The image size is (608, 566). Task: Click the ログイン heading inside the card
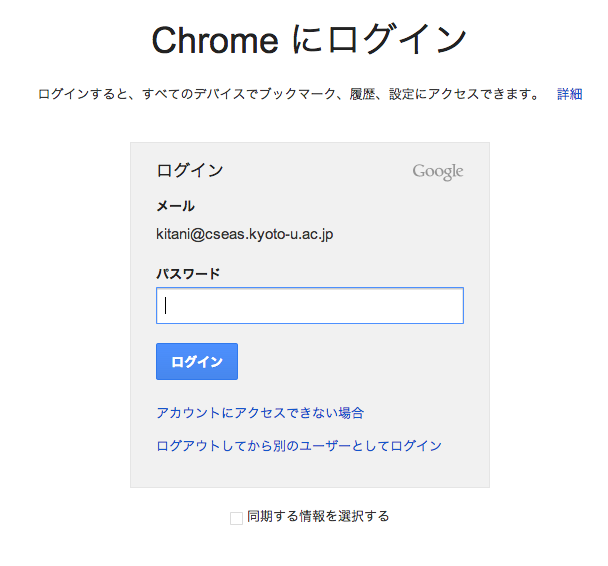coord(190,171)
